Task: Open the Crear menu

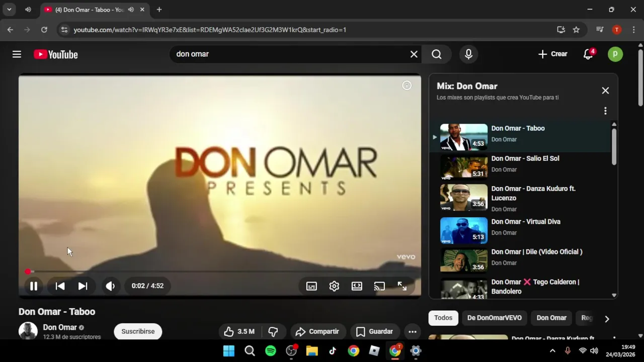Action: tap(552, 54)
